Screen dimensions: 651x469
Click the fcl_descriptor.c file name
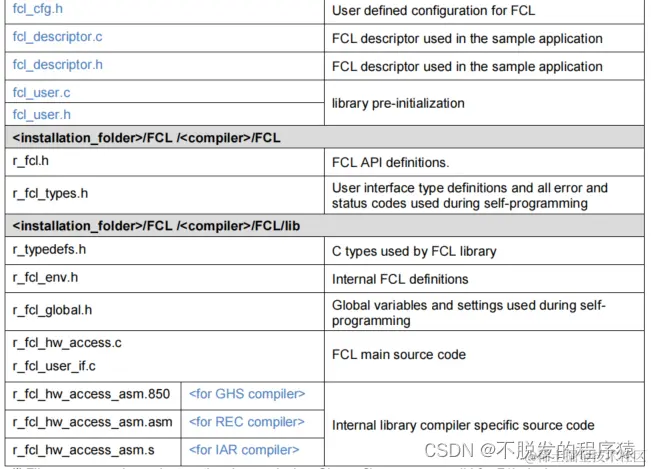[x=57, y=37]
